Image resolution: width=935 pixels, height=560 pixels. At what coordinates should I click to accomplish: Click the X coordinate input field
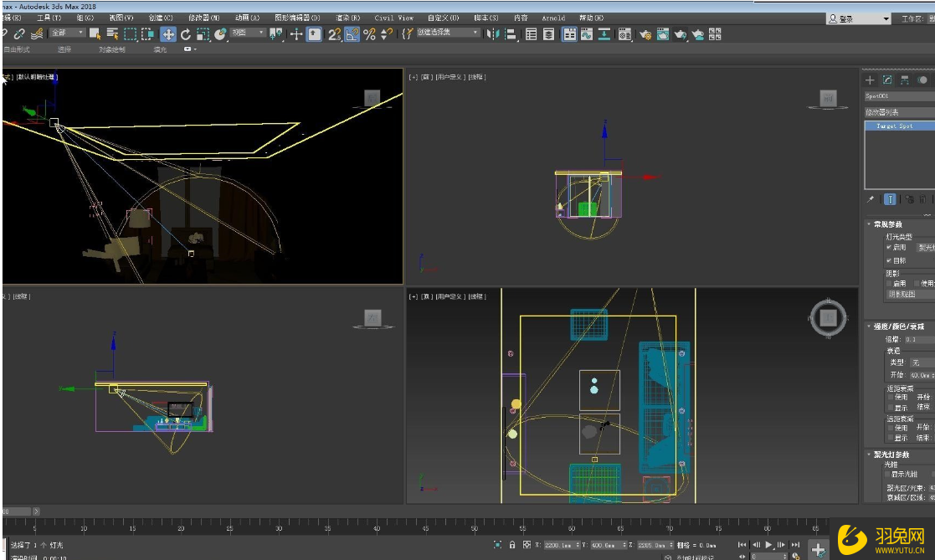(560, 546)
